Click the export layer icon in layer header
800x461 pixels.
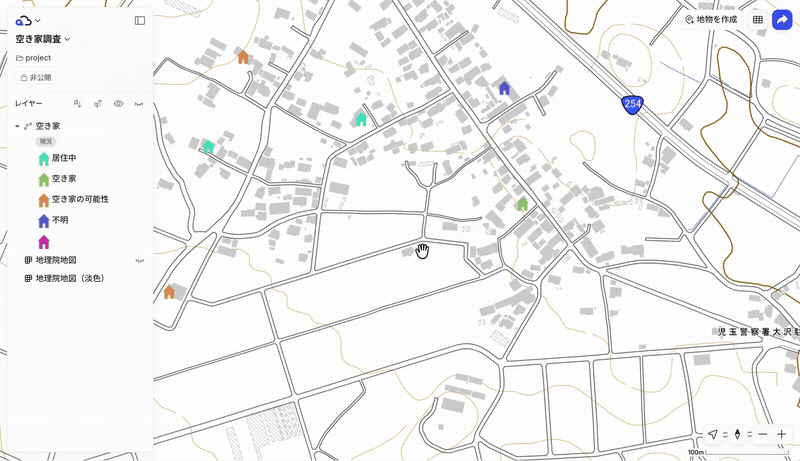pyautogui.click(x=98, y=104)
